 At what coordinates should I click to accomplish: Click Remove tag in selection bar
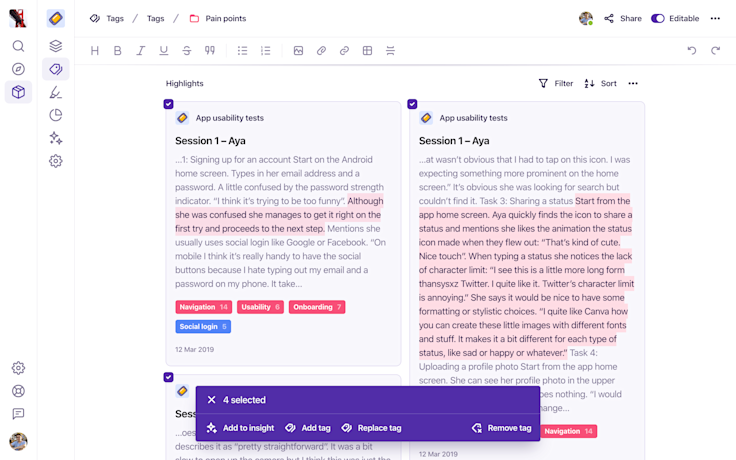pos(501,428)
